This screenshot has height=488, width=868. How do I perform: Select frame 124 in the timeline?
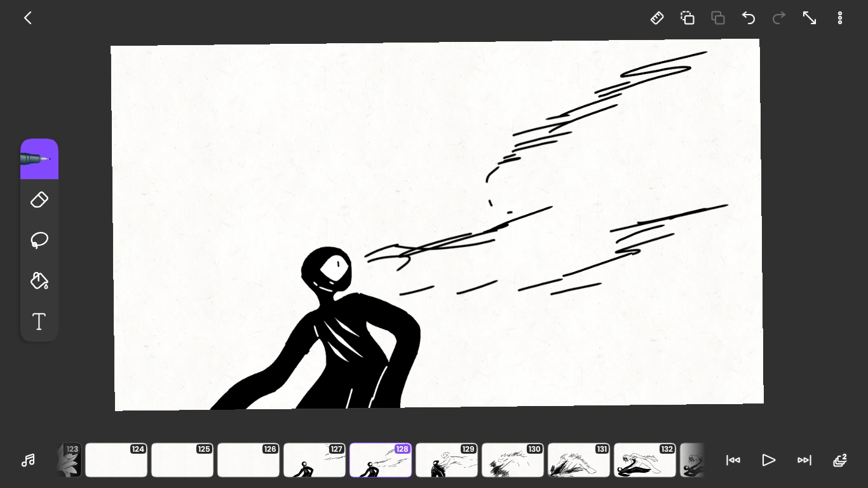point(116,460)
